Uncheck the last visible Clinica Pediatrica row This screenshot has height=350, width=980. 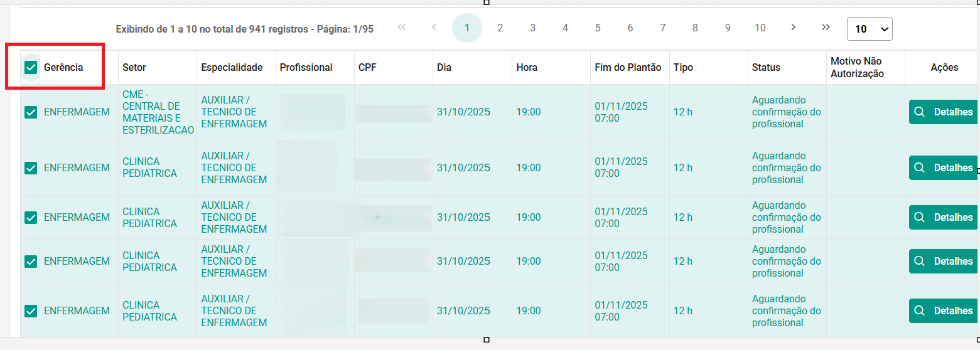coord(31,311)
